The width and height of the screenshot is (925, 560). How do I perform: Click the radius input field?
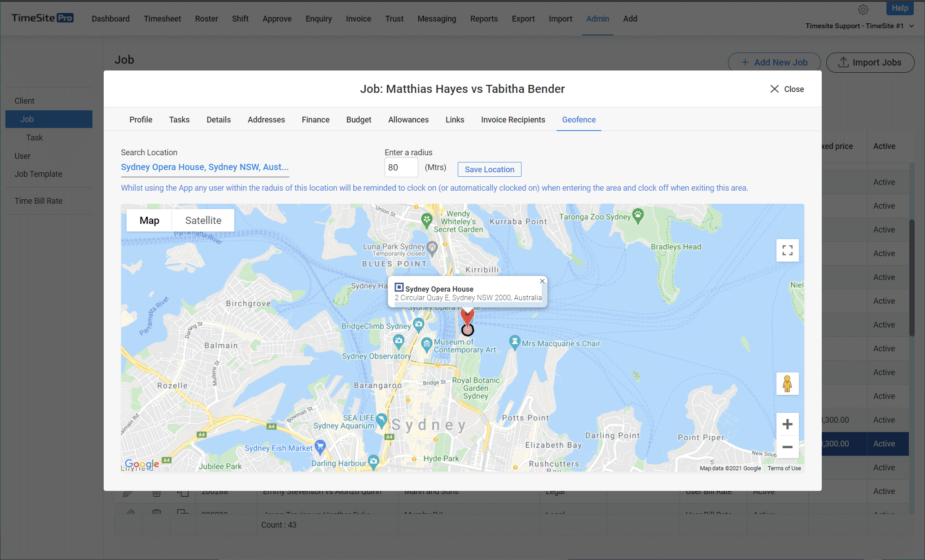(x=401, y=167)
